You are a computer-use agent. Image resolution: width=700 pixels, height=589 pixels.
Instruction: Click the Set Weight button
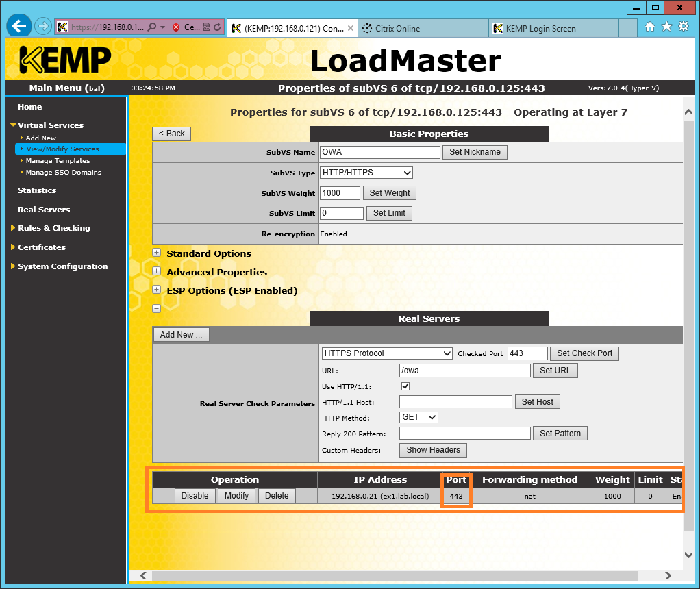click(x=389, y=193)
